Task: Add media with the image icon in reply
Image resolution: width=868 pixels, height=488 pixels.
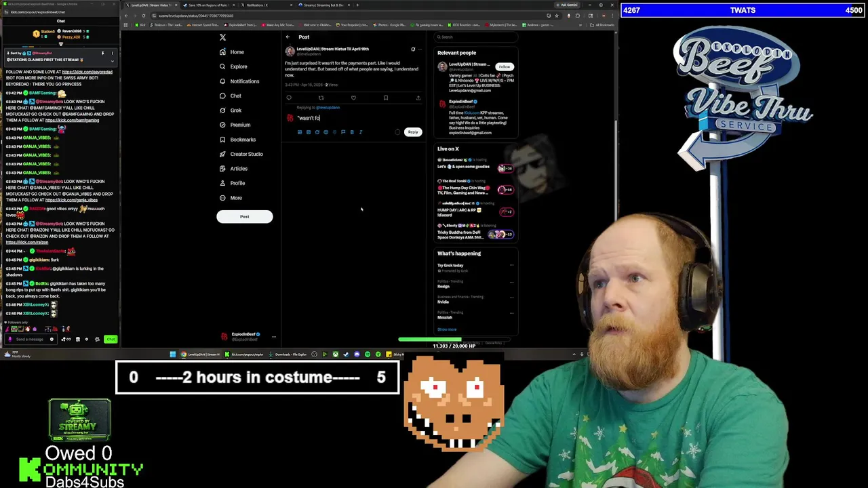Action: [300, 132]
